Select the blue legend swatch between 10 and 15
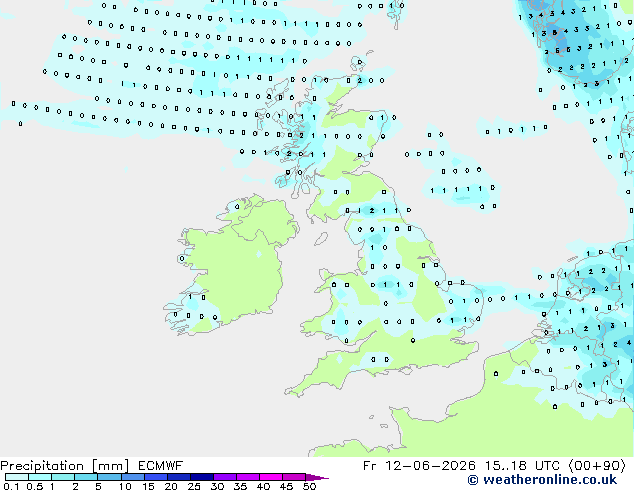 coord(132,477)
